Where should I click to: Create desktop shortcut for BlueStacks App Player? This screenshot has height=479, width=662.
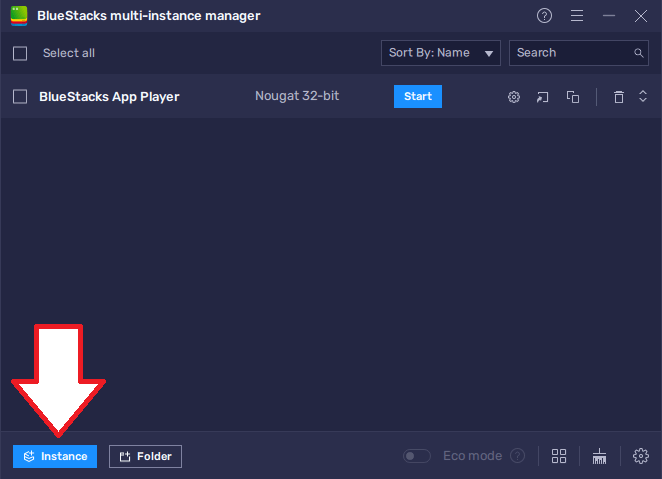tap(543, 97)
